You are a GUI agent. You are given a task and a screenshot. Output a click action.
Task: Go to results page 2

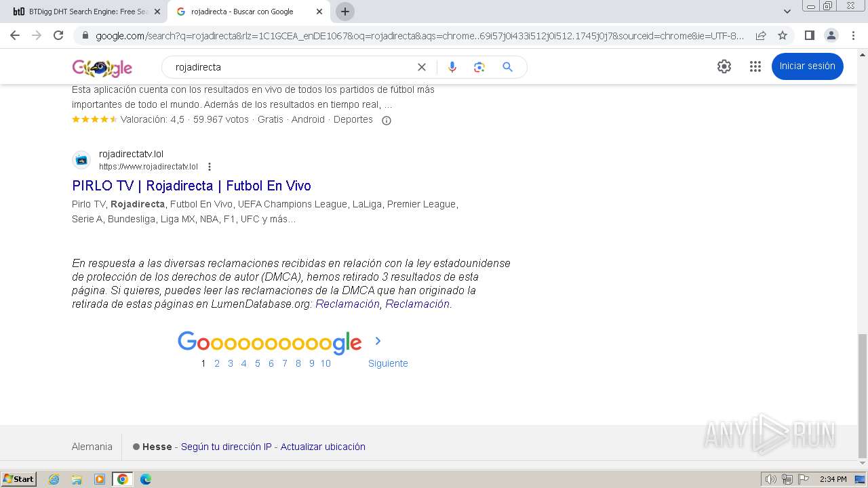tap(217, 363)
